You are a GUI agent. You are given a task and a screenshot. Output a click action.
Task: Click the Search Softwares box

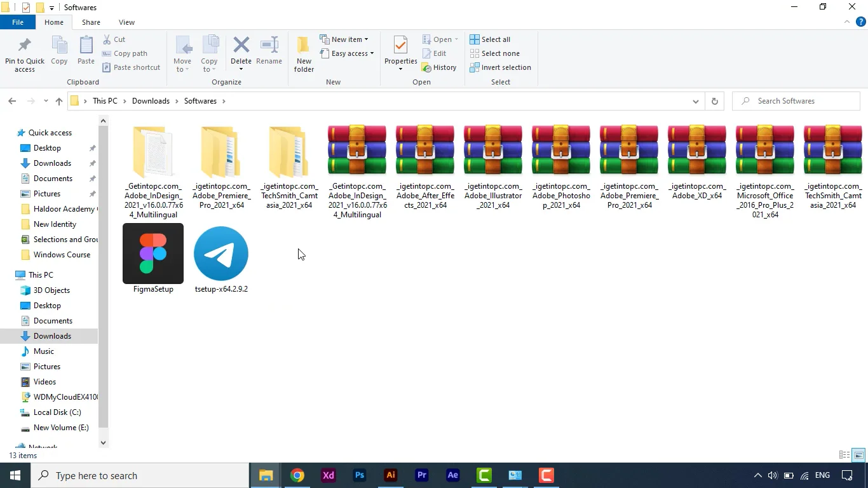click(796, 101)
